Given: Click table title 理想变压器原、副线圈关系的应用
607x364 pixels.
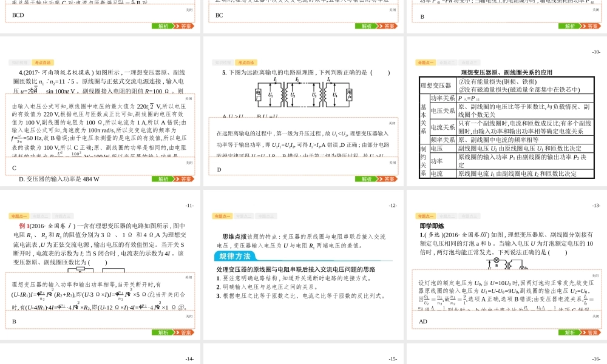Looking at the screenshot, I should pyautogui.click(x=507, y=72).
